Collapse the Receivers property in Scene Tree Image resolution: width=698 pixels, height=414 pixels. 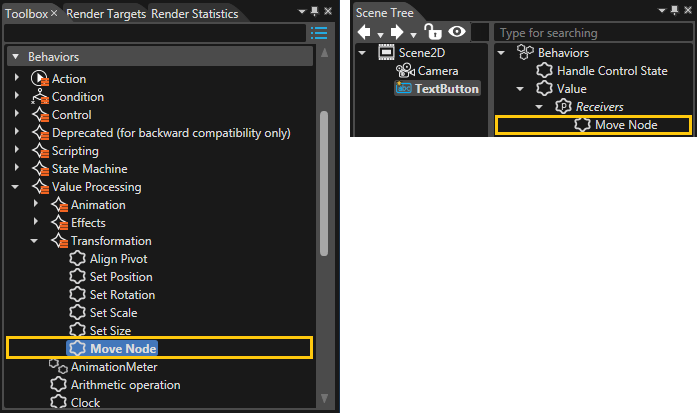click(x=539, y=107)
